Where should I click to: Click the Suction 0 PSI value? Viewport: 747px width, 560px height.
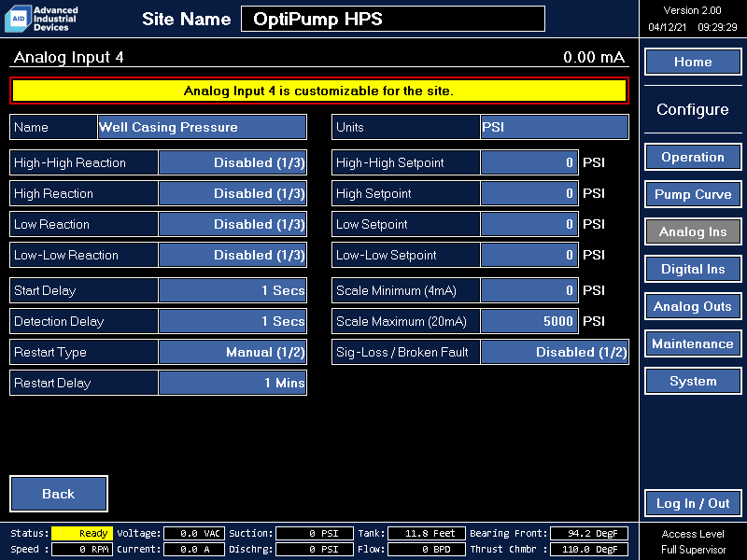pyautogui.click(x=315, y=533)
